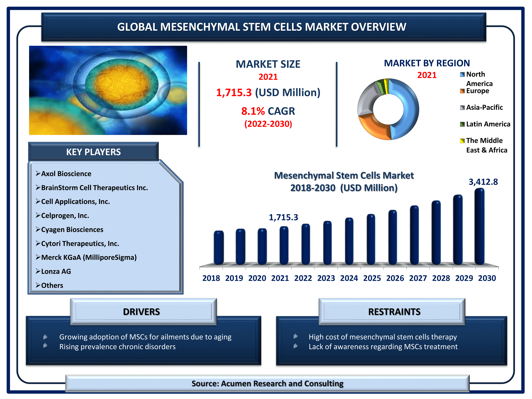This screenshot has width=532, height=399.
Task: Click the 2024 axis label
Action: pos(349,278)
